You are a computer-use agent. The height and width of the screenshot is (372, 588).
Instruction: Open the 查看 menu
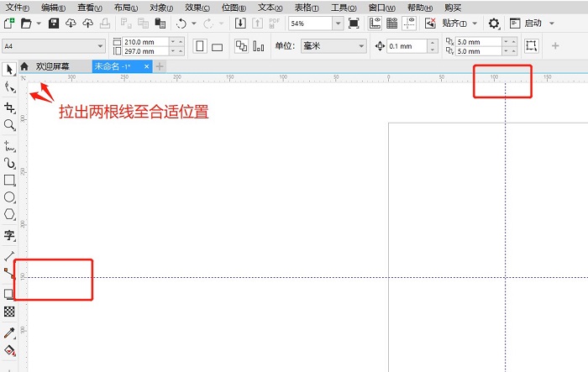90,8
